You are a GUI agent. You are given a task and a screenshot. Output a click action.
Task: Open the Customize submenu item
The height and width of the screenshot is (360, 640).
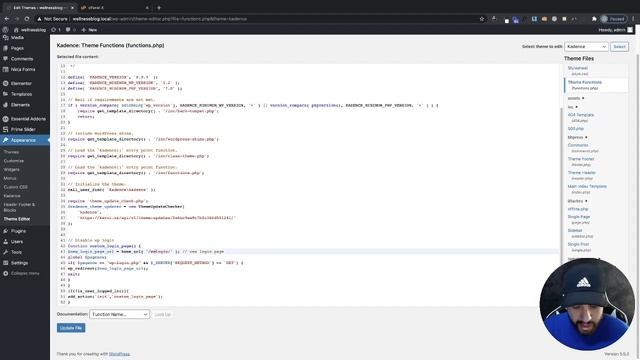pyautogui.click(x=14, y=161)
